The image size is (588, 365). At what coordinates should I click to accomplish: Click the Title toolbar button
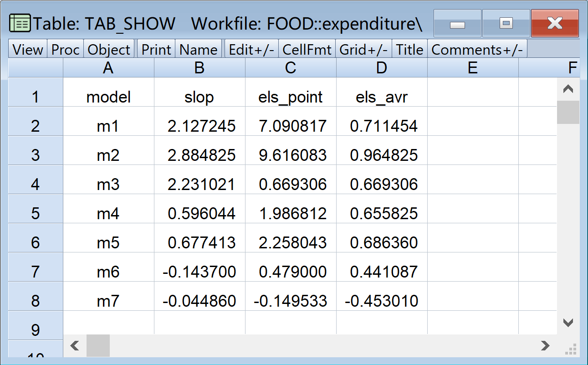click(409, 50)
